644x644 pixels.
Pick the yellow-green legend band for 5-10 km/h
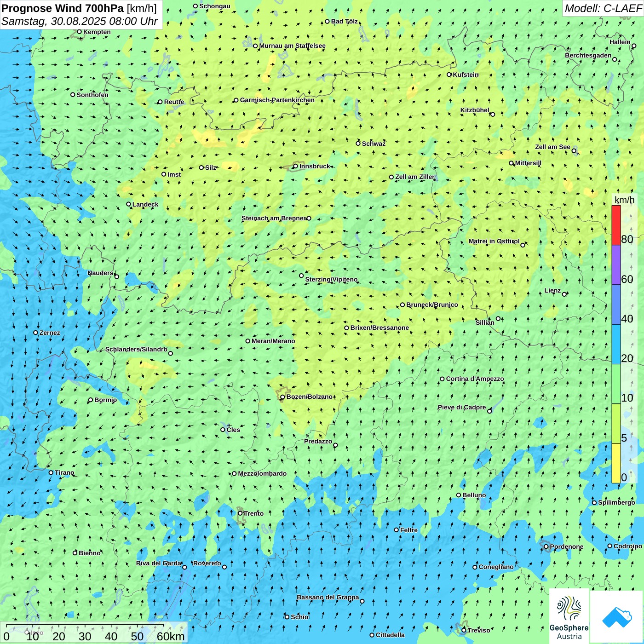click(616, 424)
